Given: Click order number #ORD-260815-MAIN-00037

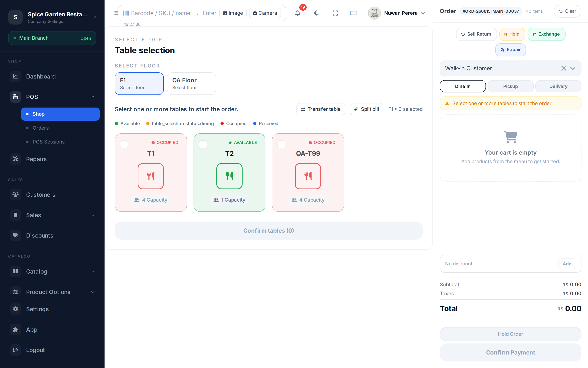Looking at the screenshot, I should coord(491,11).
